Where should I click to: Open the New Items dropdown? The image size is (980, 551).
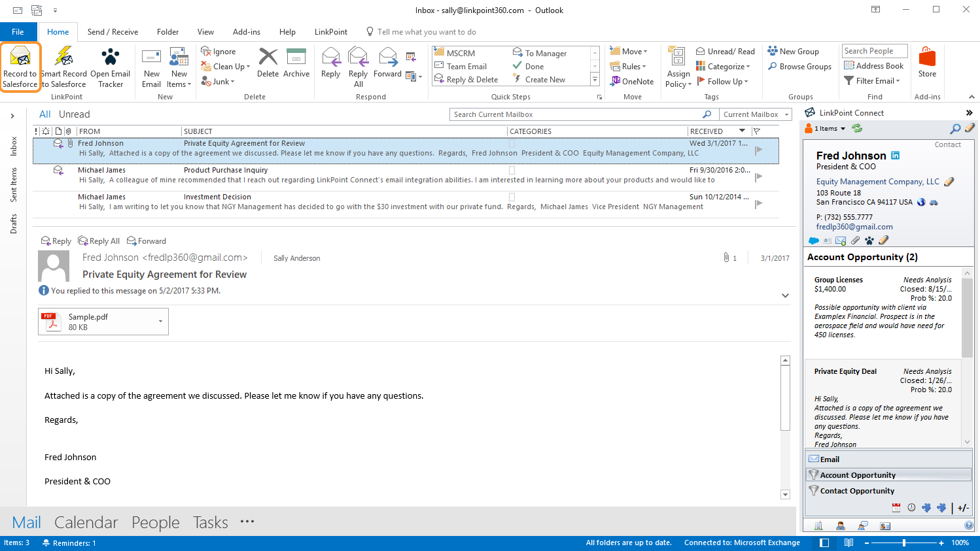tap(179, 67)
